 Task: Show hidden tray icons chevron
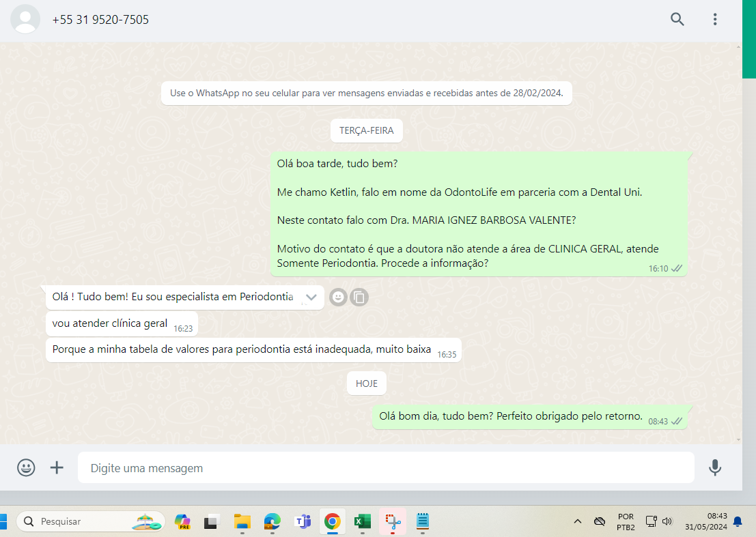(578, 521)
